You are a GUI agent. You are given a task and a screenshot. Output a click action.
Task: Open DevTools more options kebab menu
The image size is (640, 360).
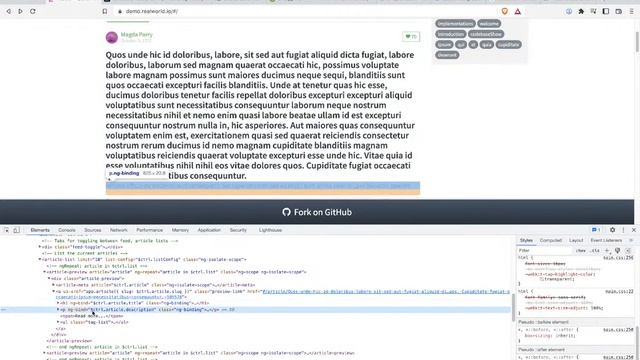[x=623, y=230]
